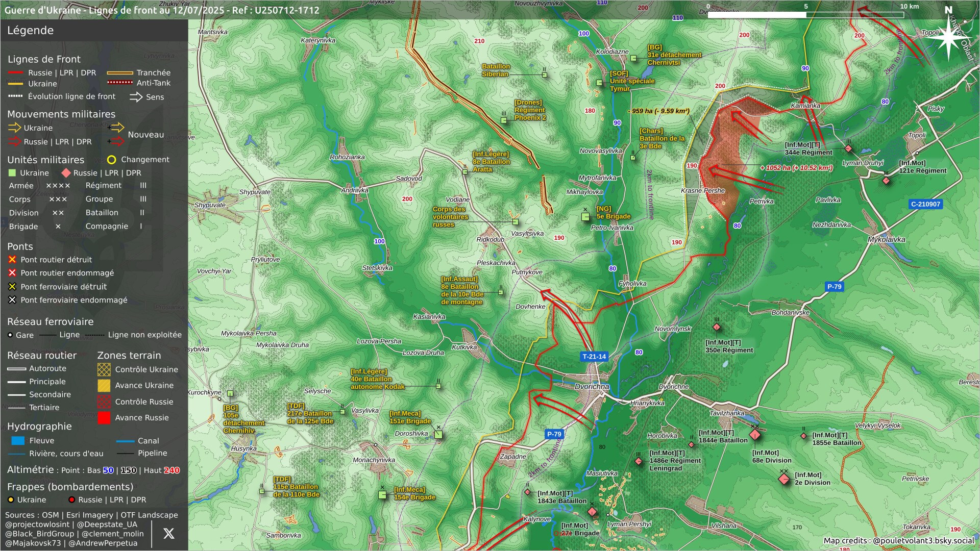Click the @AndrewPerpetua source credit

point(103,543)
